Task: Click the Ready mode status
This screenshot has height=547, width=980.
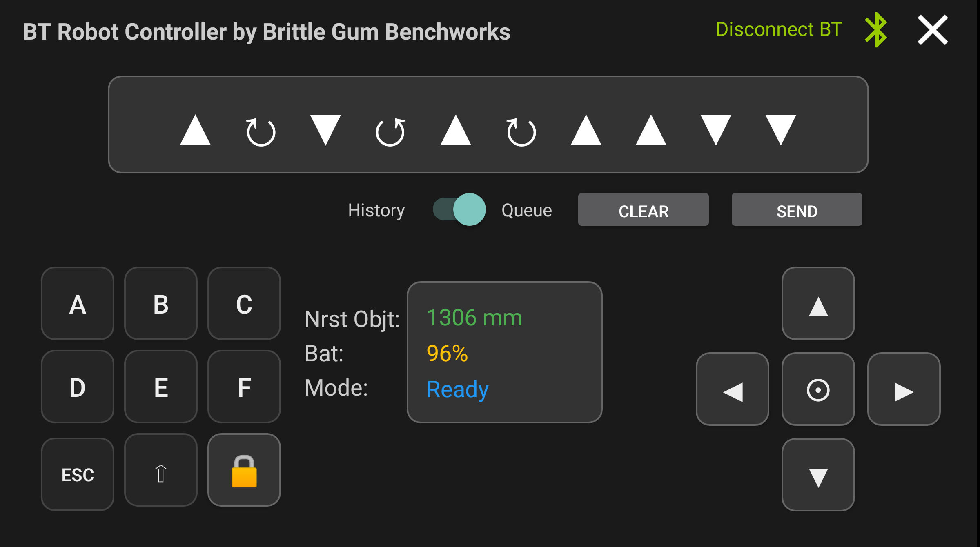Action: tap(457, 389)
